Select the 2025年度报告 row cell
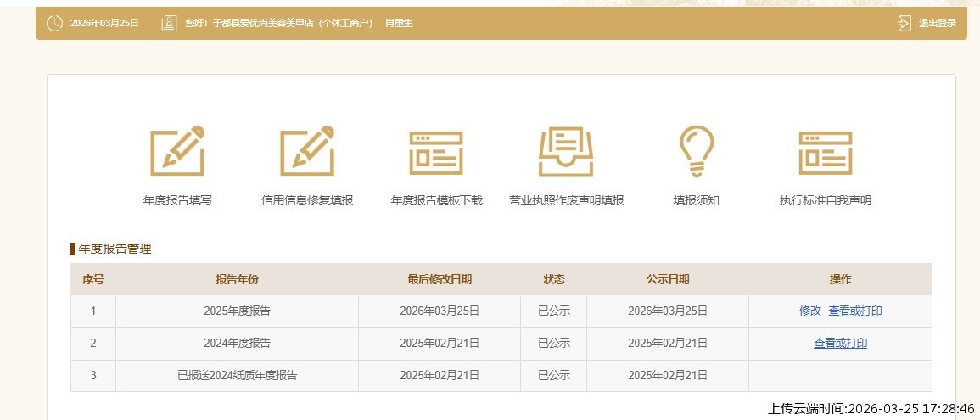Screen dimensions: 980x420 [237, 311]
